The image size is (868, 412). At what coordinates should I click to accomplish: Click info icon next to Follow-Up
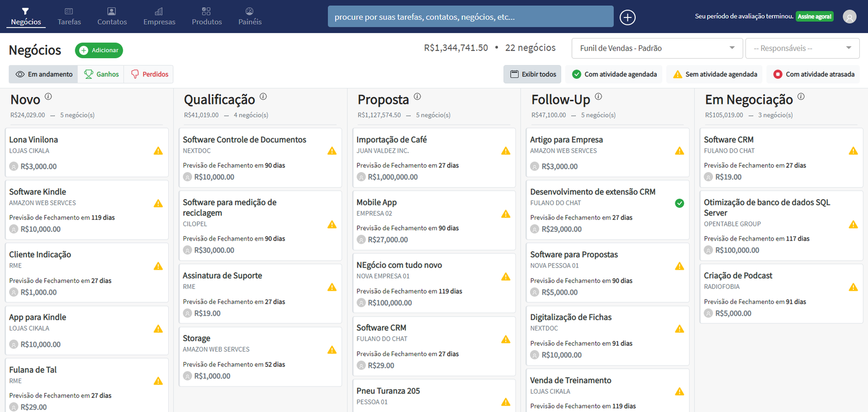click(x=598, y=97)
